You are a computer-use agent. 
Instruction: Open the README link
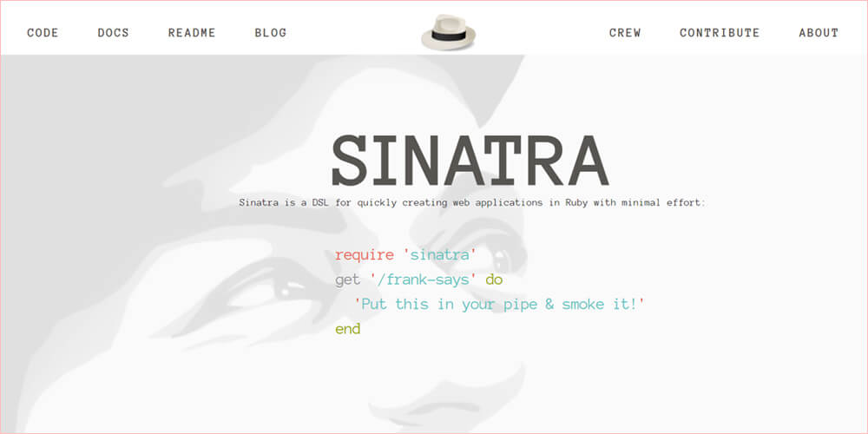coord(192,33)
